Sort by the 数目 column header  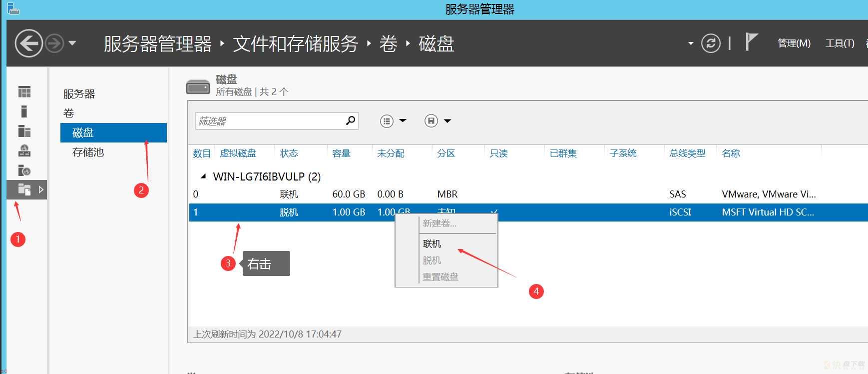coord(202,153)
